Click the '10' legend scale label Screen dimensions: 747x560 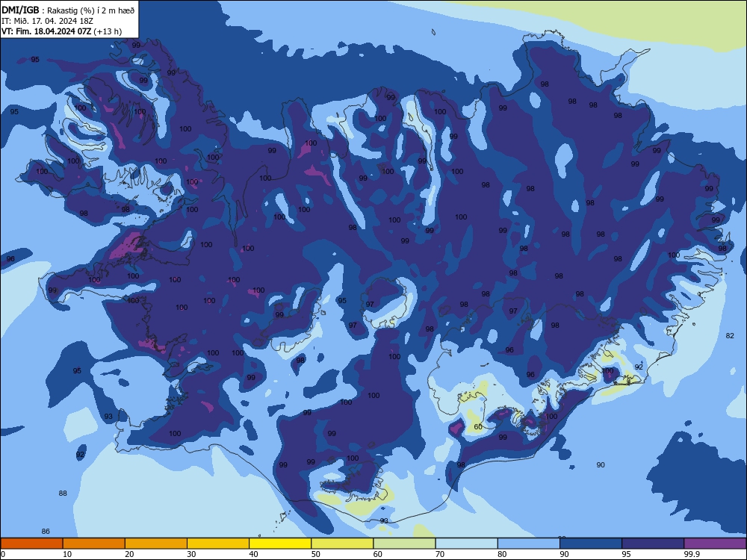67,554
